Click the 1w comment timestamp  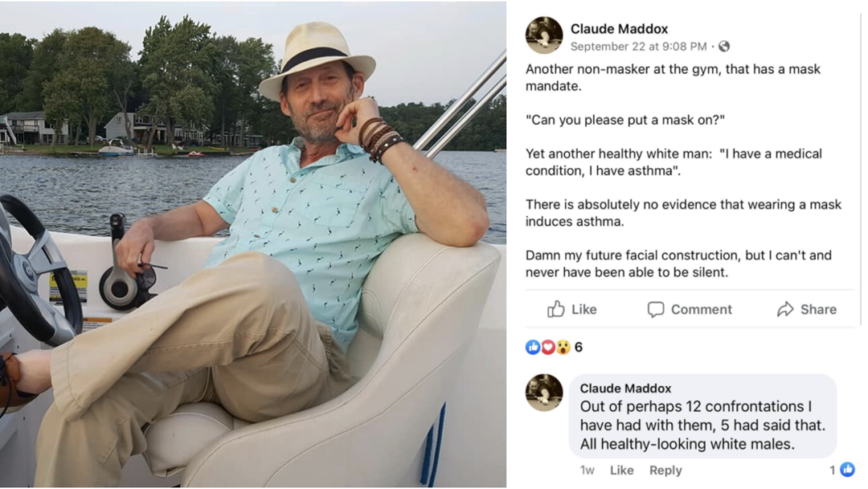[588, 471]
